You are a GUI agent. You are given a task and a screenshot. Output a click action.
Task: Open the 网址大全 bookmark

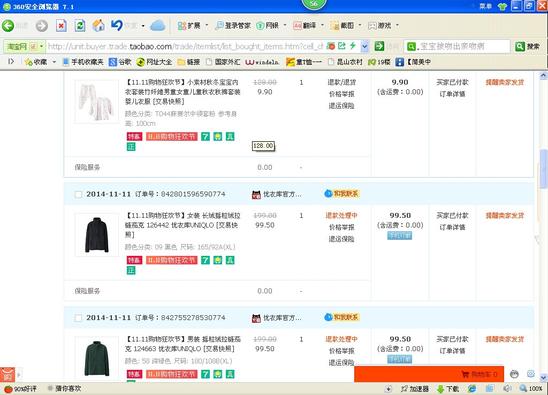(154, 62)
